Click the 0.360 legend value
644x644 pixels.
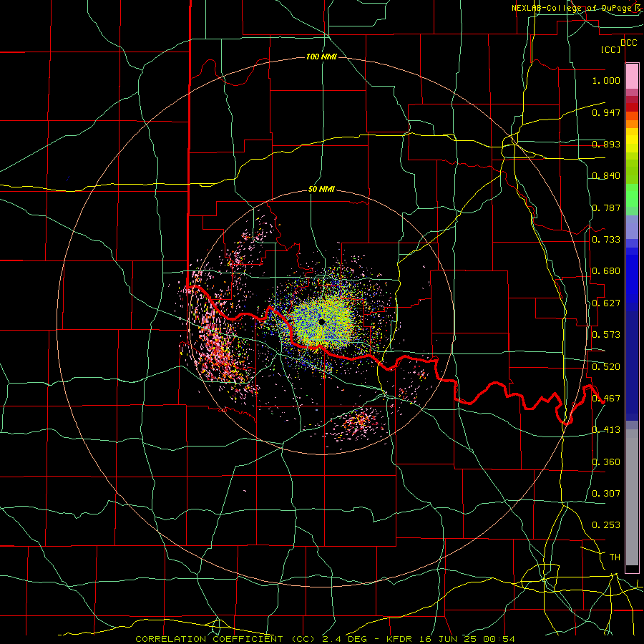coord(606,462)
